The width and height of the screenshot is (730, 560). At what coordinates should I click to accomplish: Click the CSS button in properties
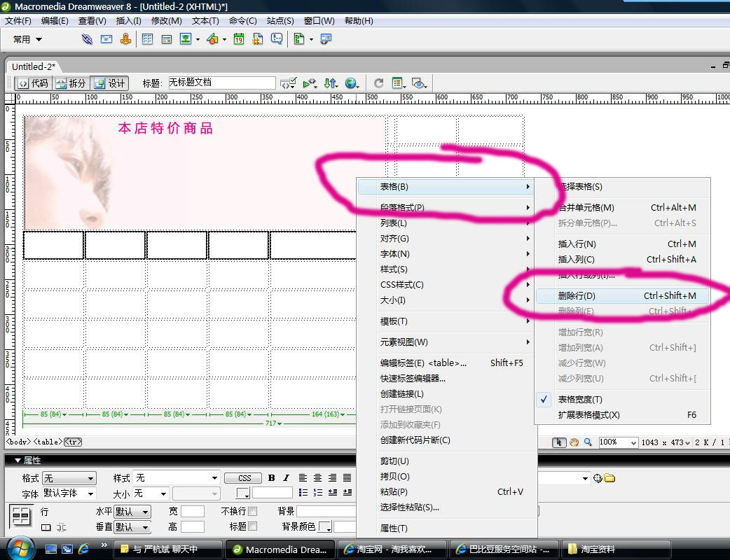coord(245,478)
